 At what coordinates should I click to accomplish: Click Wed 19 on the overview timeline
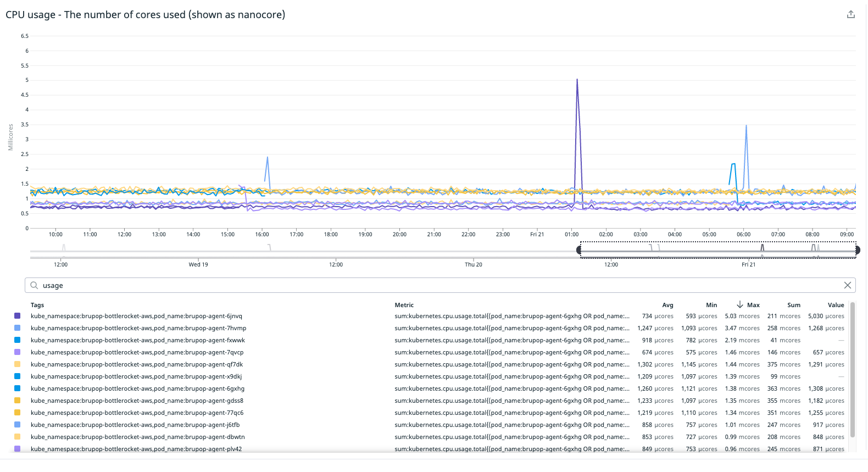point(198,264)
